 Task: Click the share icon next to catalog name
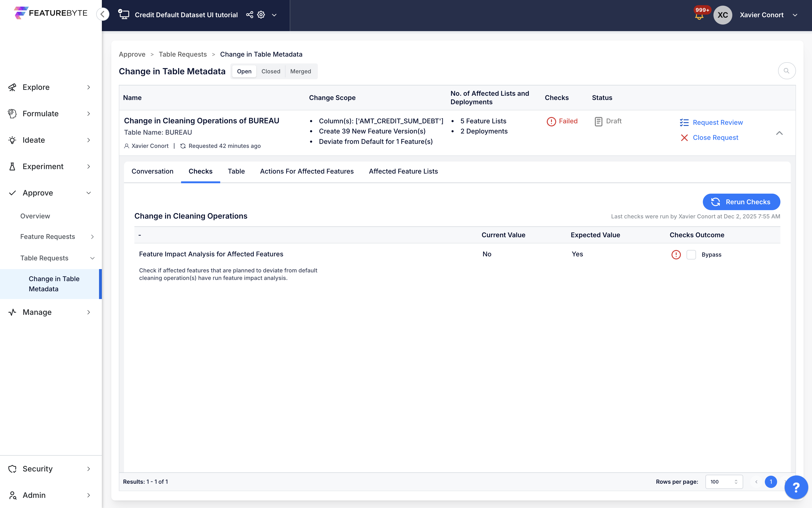pos(249,15)
